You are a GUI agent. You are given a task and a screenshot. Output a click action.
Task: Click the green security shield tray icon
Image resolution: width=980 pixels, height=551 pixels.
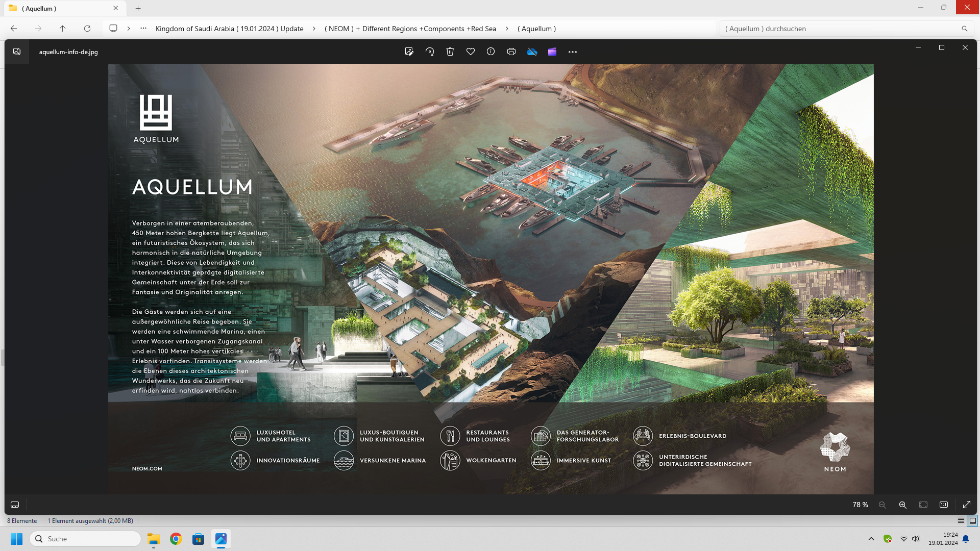(x=888, y=539)
